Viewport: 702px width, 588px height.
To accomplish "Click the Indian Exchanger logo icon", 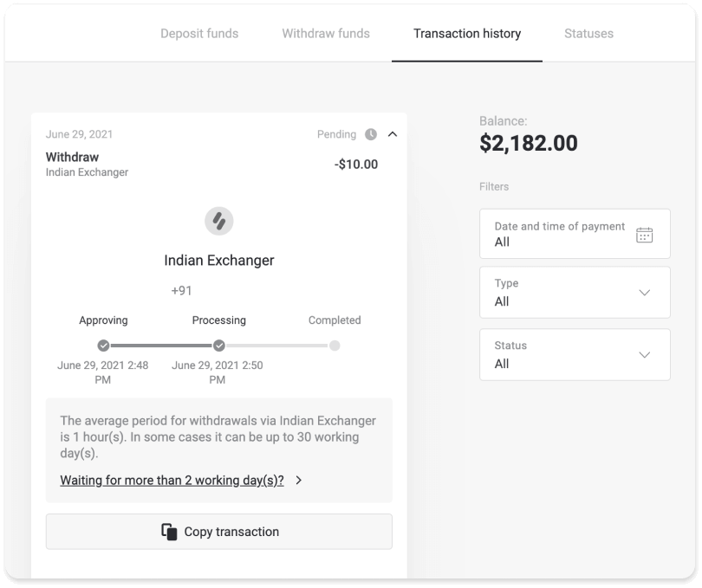I will 218,221.
